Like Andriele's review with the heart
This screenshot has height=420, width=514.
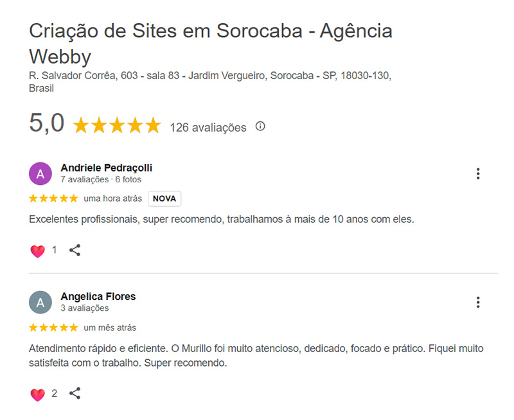(x=37, y=249)
